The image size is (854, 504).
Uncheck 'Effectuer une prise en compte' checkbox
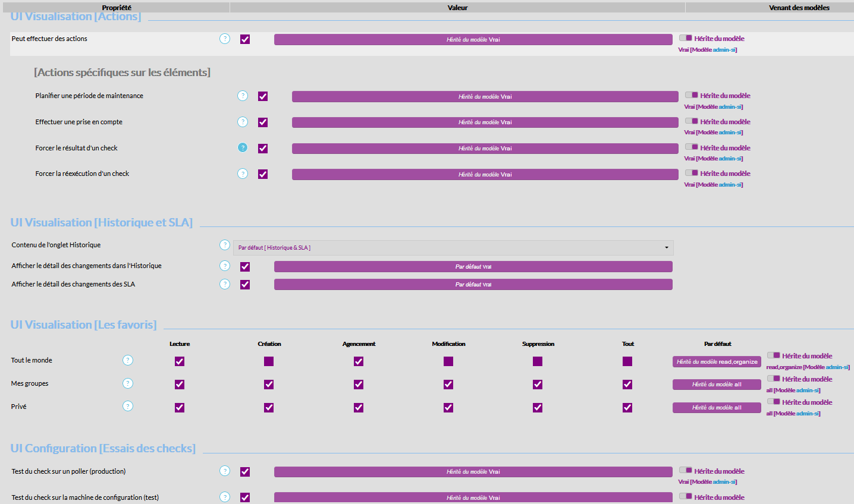[x=263, y=122]
